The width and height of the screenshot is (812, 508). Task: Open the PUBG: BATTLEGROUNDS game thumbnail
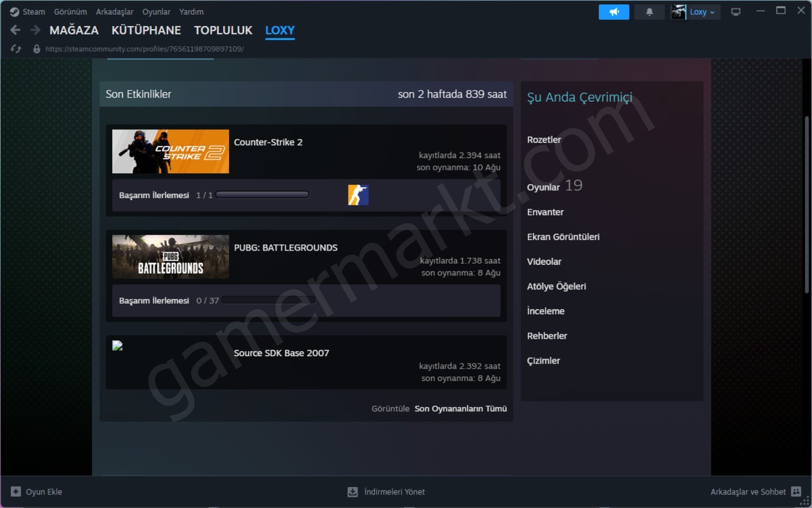(170, 257)
